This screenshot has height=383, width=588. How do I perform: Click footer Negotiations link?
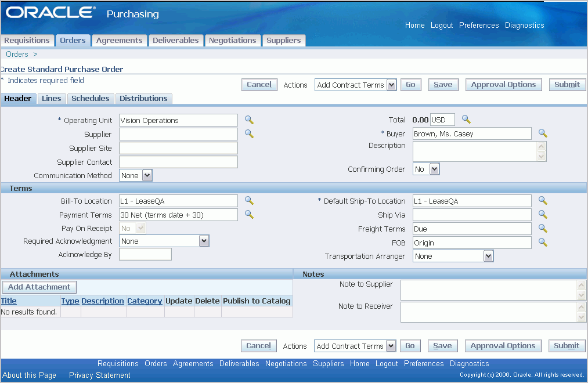pyautogui.click(x=286, y=363)
